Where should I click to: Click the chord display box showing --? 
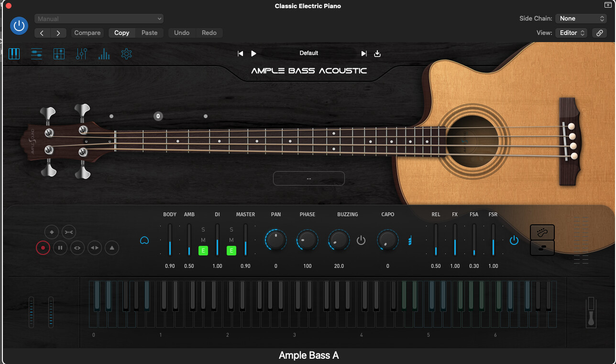point(309,178)
